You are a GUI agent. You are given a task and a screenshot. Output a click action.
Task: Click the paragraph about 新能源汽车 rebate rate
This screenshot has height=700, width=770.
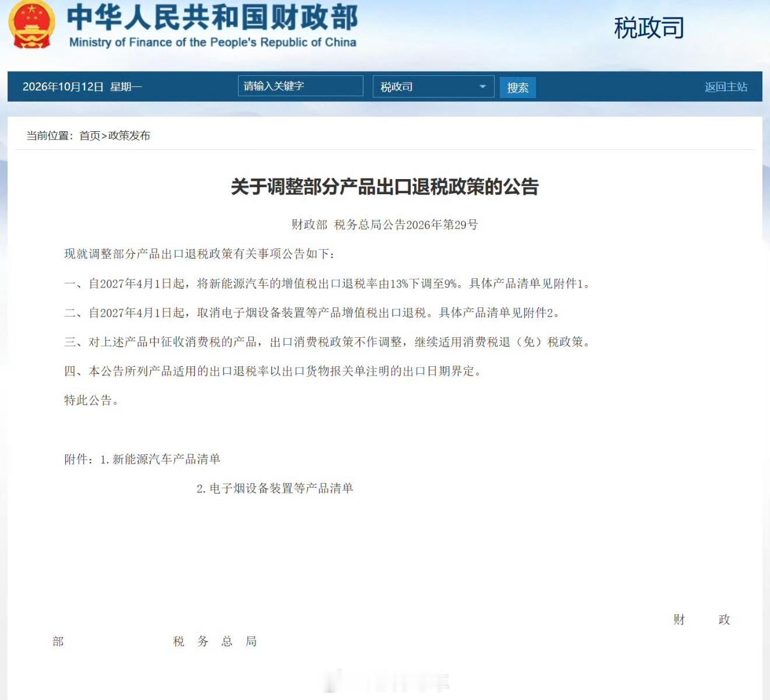(x=327, y=283)
